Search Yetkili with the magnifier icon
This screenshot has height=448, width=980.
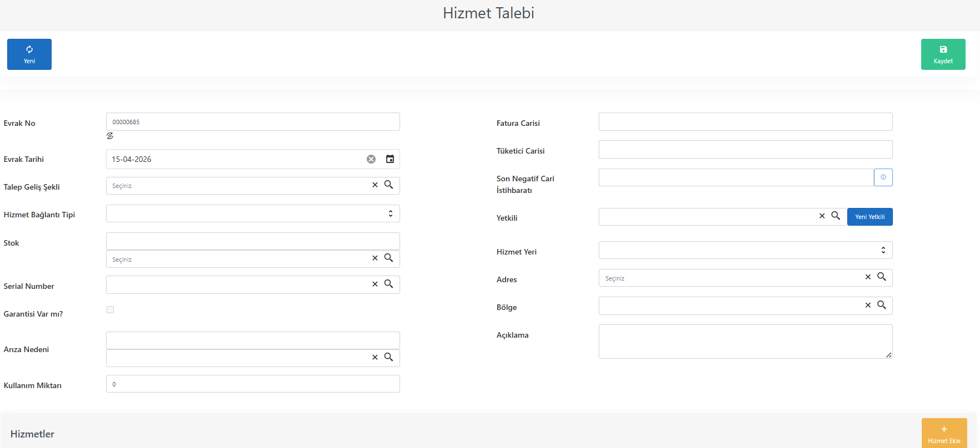(836, 216)
